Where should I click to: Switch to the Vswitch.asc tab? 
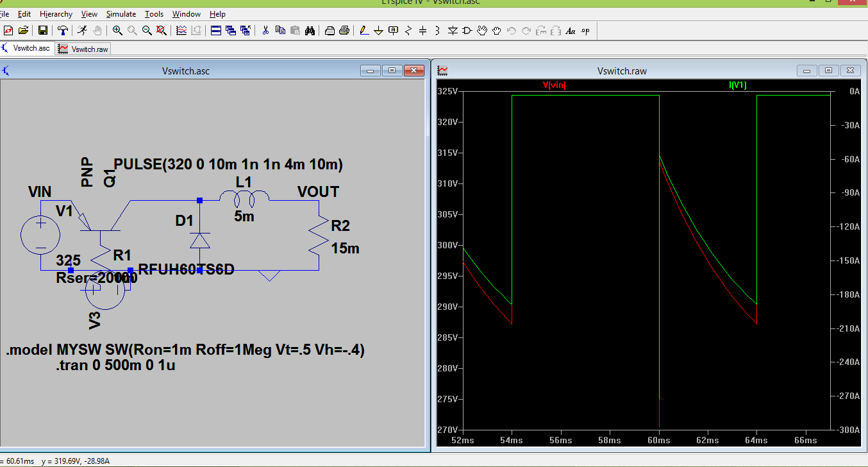pyautogui.click(x=26, y=48)
